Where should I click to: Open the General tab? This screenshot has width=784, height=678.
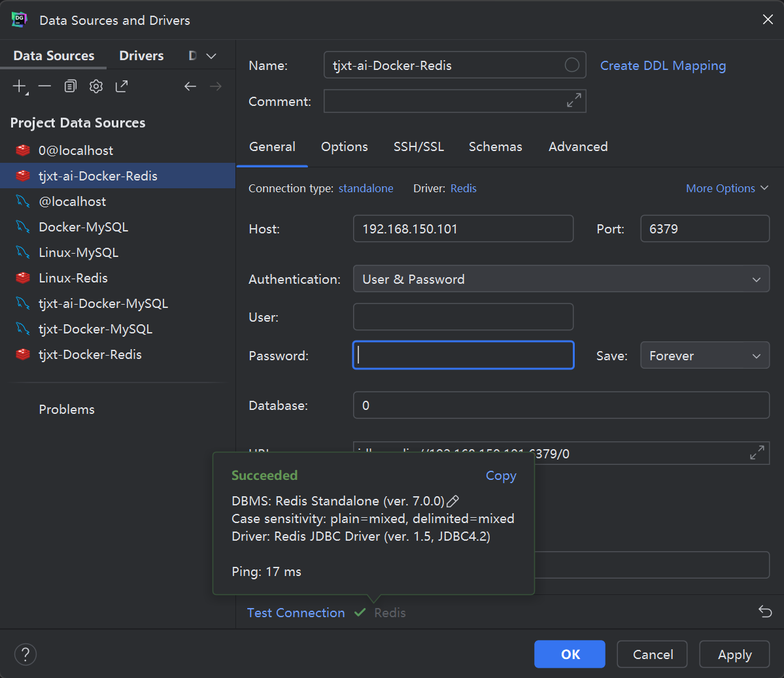pyautogui.click(x=272, y=146)
